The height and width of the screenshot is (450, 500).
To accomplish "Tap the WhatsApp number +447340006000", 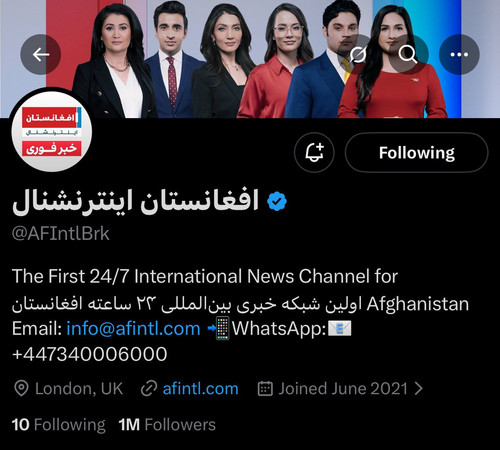I will pos(90,354).
